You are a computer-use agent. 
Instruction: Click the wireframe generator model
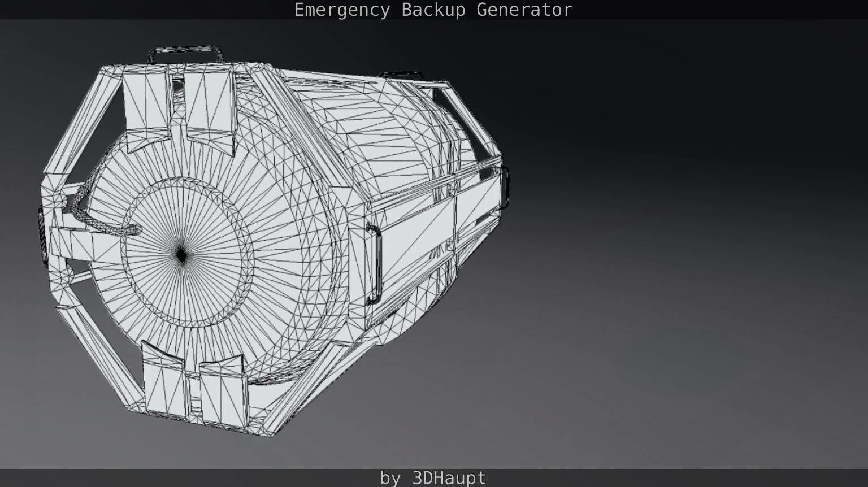(274, 240)
